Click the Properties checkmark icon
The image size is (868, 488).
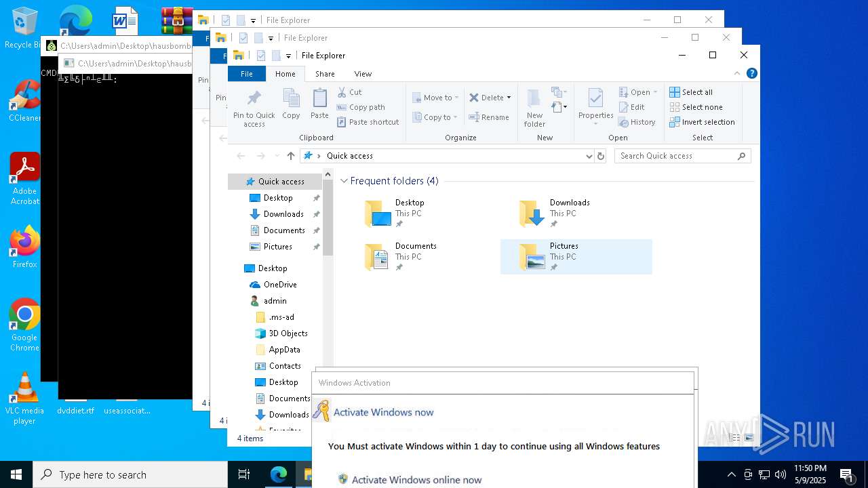[x=595, y=99]
